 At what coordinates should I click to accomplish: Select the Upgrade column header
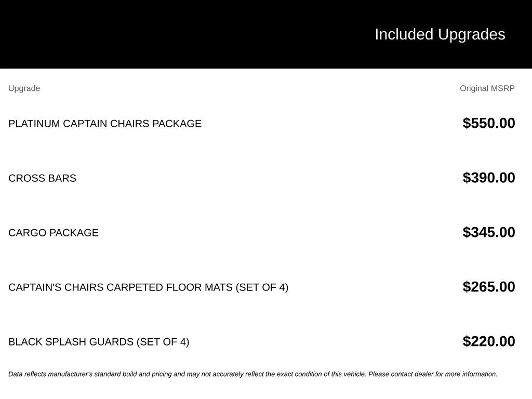24,88
